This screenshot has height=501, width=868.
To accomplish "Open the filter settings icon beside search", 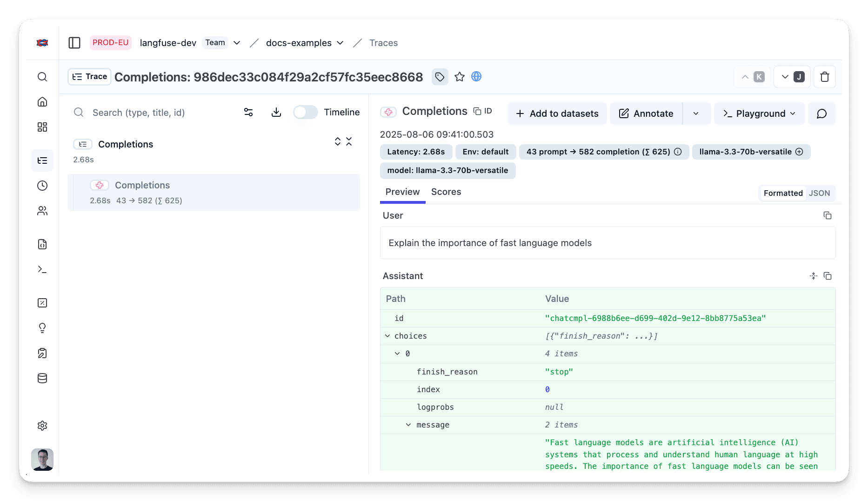I will coord(248,112).
